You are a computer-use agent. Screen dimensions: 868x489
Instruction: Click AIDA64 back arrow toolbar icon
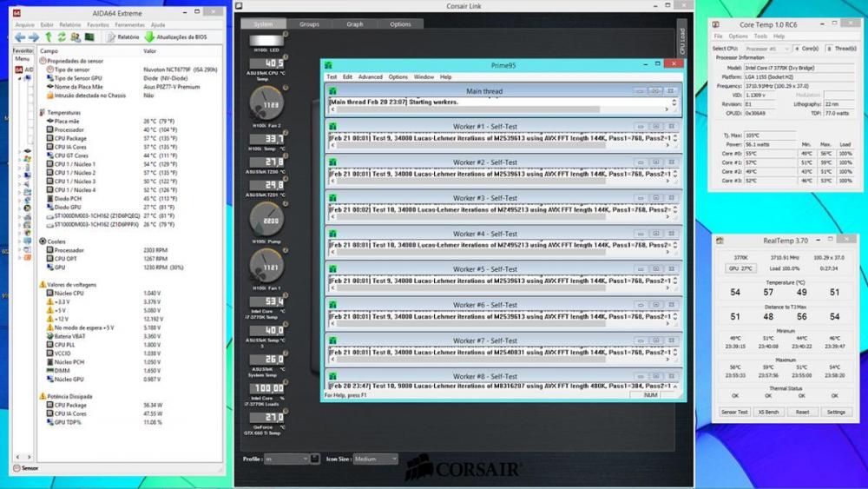click(x=20, y=37)
